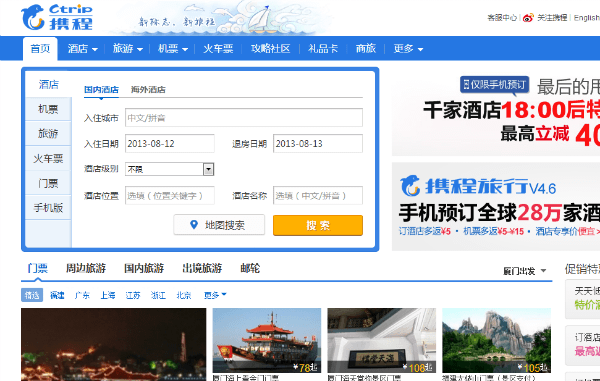Open the 客服中心 link
Screen dimensions: 600x381
point(502,18)
